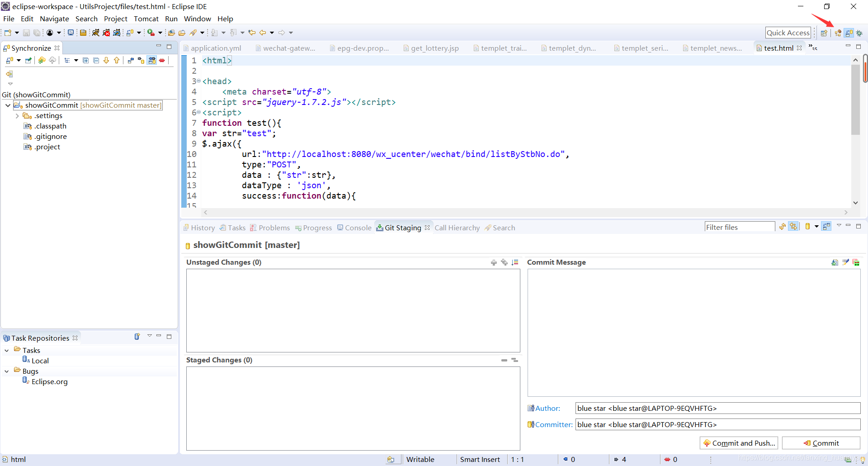This screenshot has height=466, width=868.
Task: Click the Restart Tomcat toolbar icon
Action: pyautogui.click(x=117, y=33)
